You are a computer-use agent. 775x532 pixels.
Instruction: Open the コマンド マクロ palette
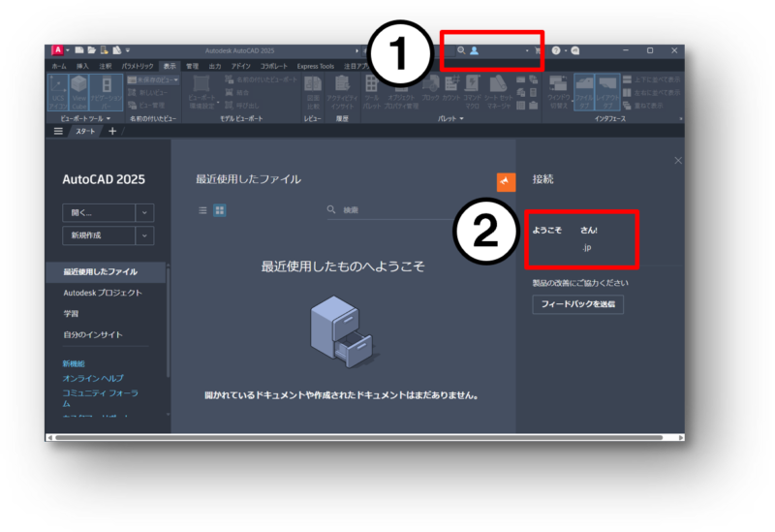tap(472, 93)
